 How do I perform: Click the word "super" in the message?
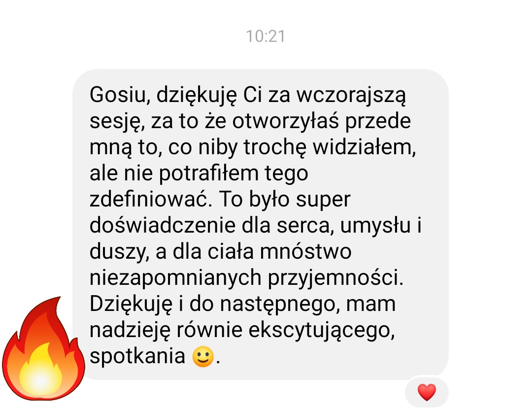(x=323, y=200)
